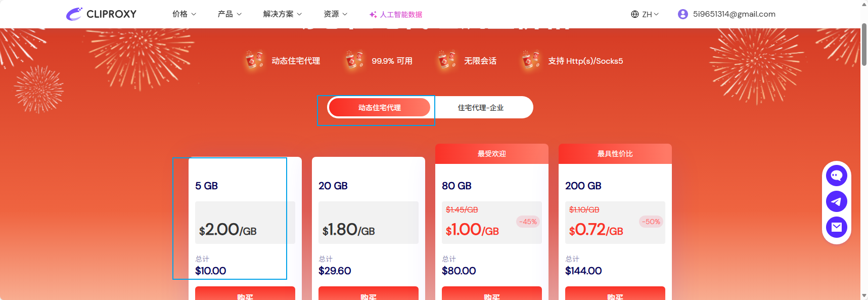
Task: Expand the 解决方案 dropdown menu
Action: 283,14
